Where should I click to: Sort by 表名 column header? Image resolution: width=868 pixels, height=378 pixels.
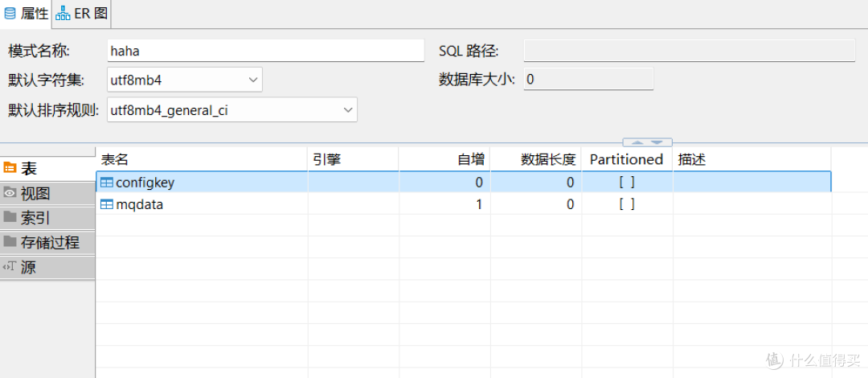(202, 159)
